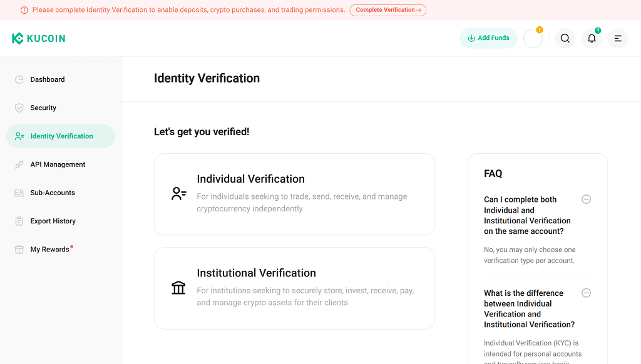Open Security in sidebar
Screen dimensions: 641x364
tap(61, 108)
